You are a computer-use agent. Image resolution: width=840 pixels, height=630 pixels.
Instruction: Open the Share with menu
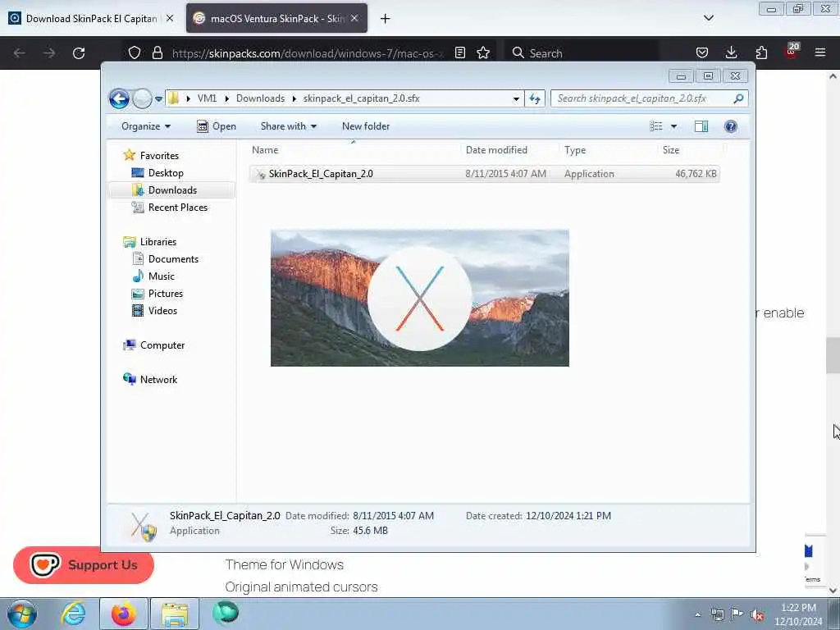point(288,126)
